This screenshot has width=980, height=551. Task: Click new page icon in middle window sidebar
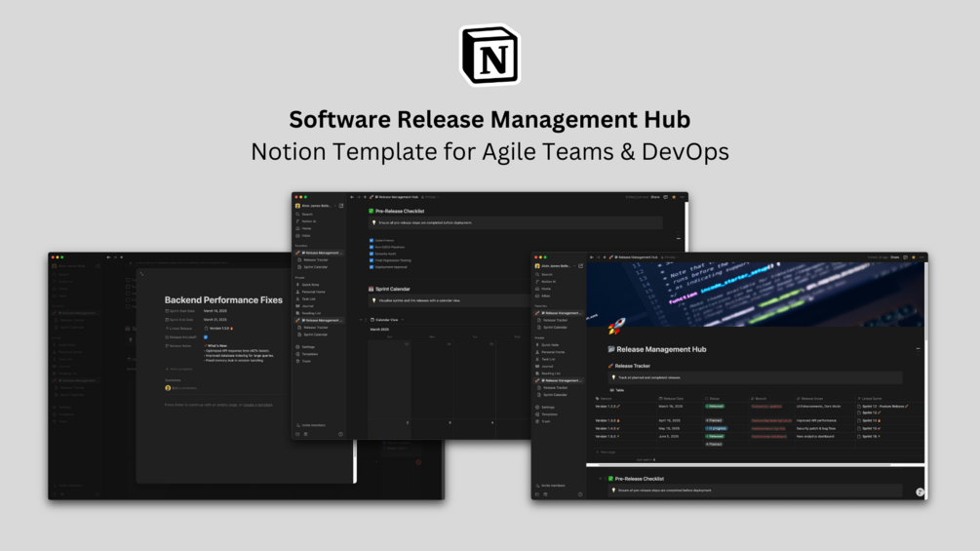click(x=341, y=206)
